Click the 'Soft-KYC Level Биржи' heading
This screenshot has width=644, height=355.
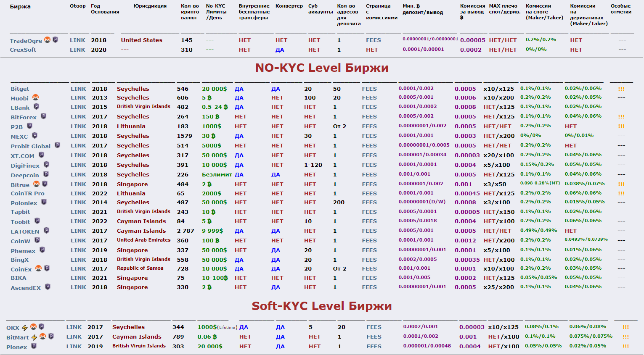click(322, 306)
